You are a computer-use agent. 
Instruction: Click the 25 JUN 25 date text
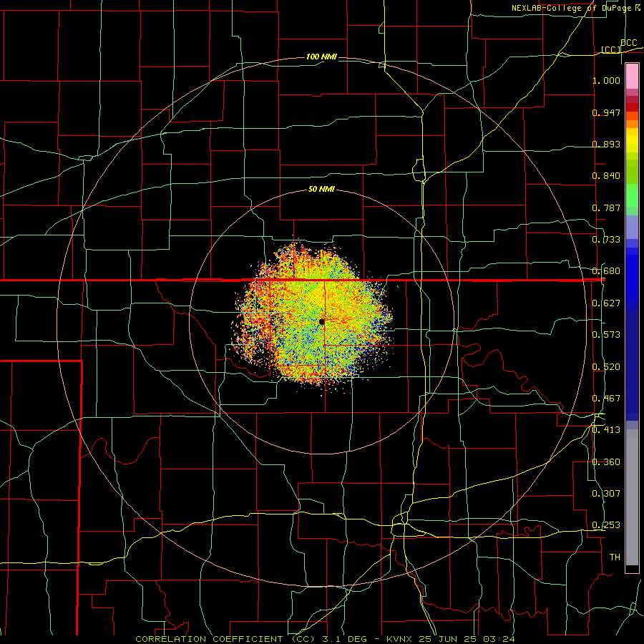(x=448, y=639)
